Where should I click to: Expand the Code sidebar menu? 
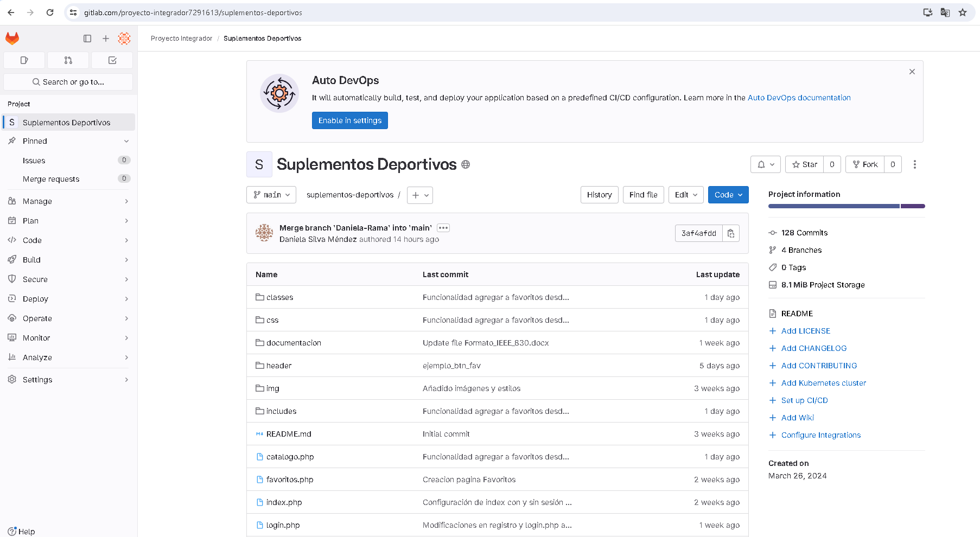tap(68, 240)
